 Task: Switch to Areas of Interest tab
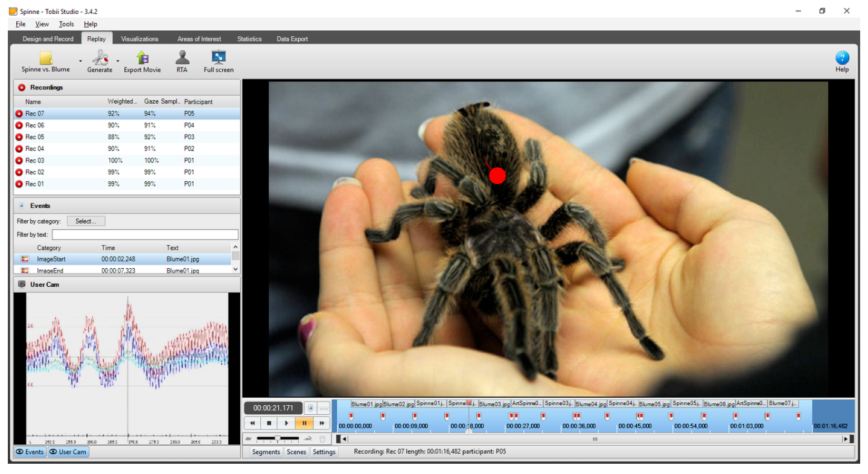pyautogui.click(x=199, y=39)
